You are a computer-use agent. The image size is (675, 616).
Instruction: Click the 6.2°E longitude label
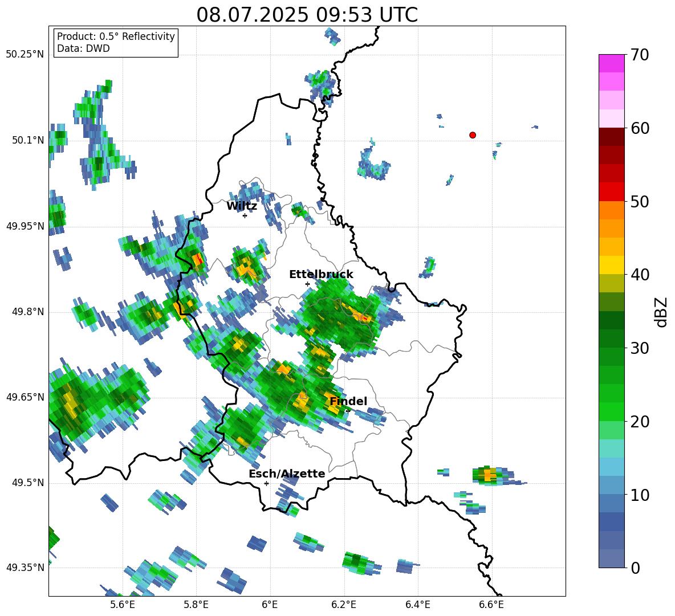click(344, 605)
